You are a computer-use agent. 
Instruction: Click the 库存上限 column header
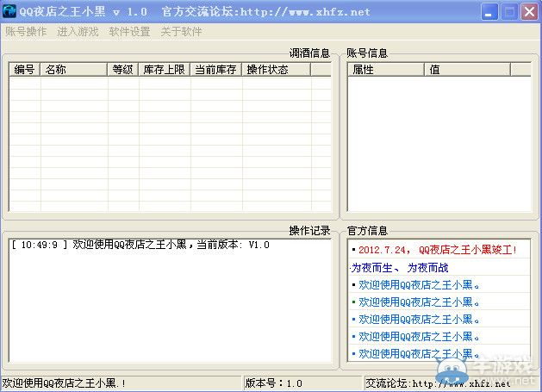(165, 70)
